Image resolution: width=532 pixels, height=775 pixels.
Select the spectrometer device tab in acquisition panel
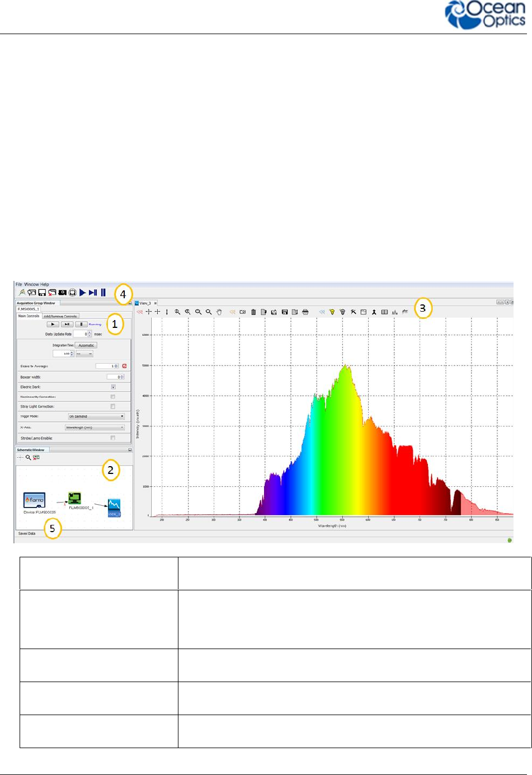tap(29, 309)
